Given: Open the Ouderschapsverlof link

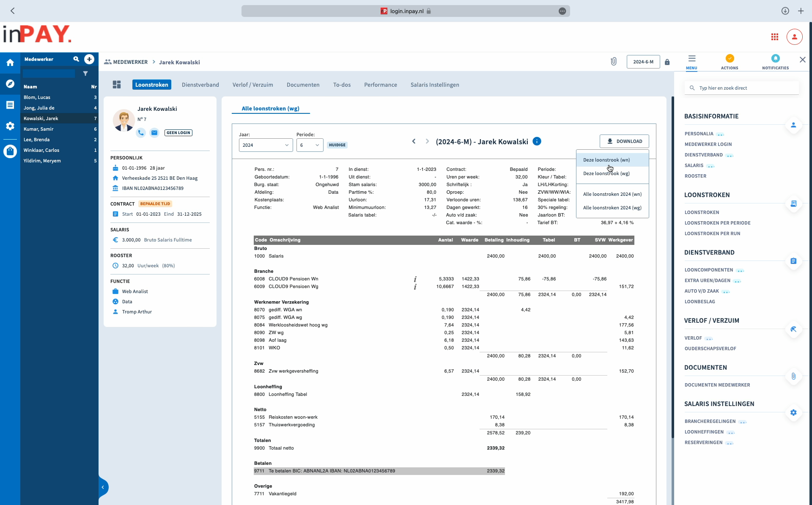Looking at the screenshot, I should coord(710,349).
